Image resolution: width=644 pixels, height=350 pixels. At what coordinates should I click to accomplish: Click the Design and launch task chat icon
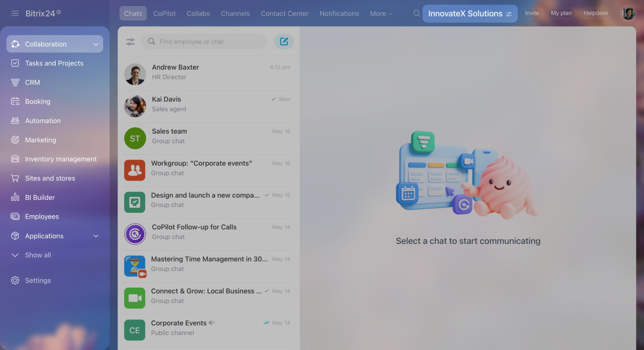(135, 202)
